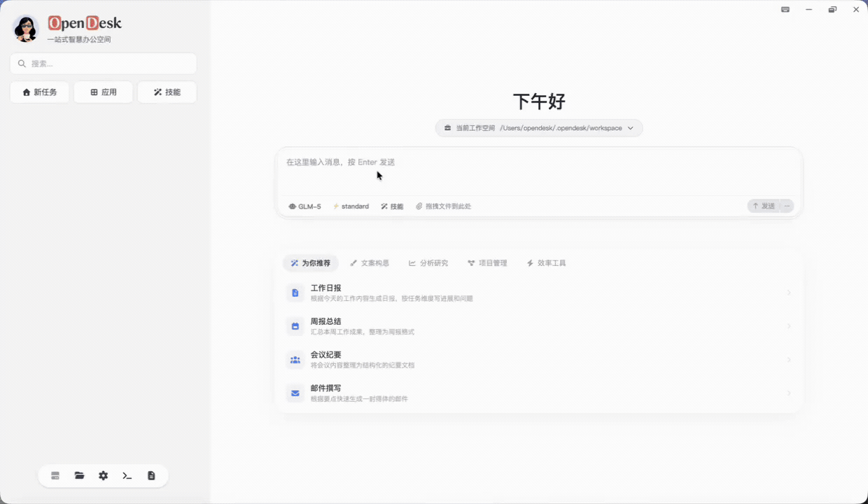Restore the window with the title bar button

(x=832, y=10)
